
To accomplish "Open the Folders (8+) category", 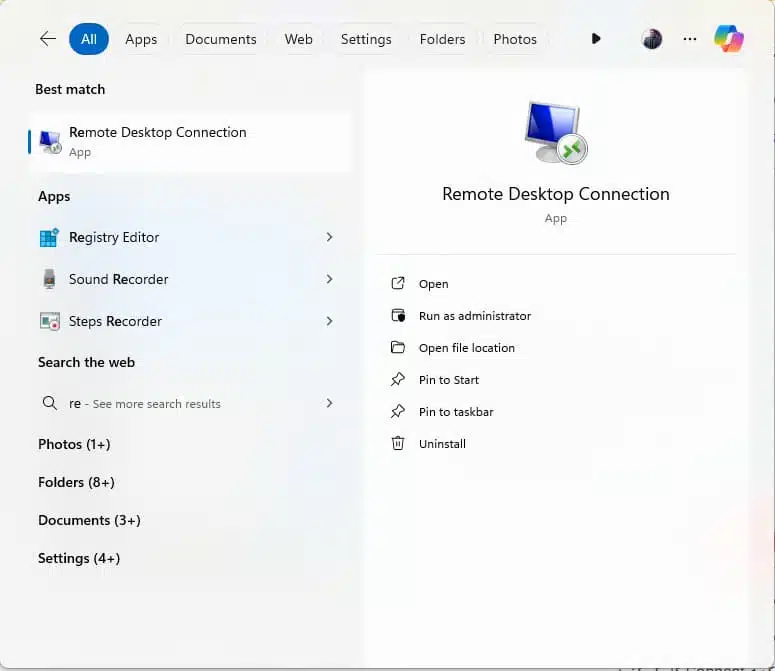I will point(76,482).
